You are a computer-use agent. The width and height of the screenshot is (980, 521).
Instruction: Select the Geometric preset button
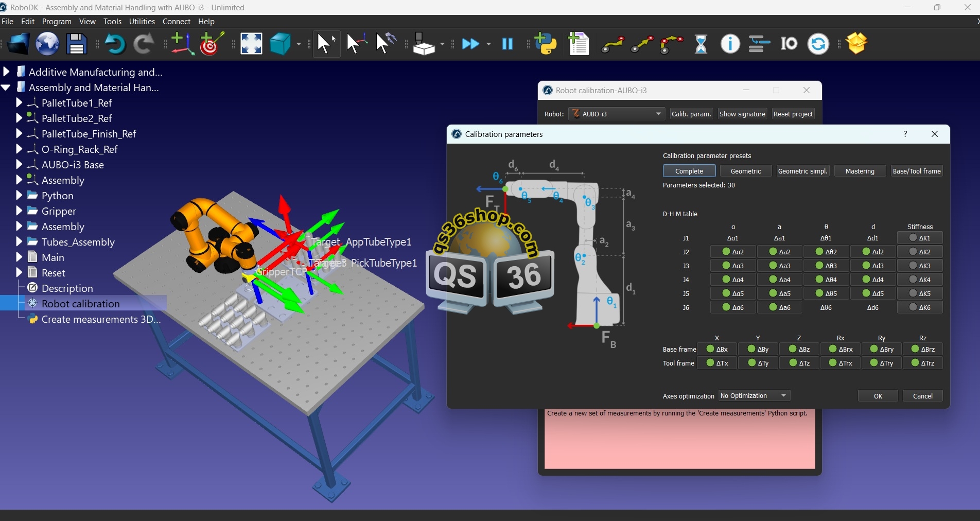(745, 171)
